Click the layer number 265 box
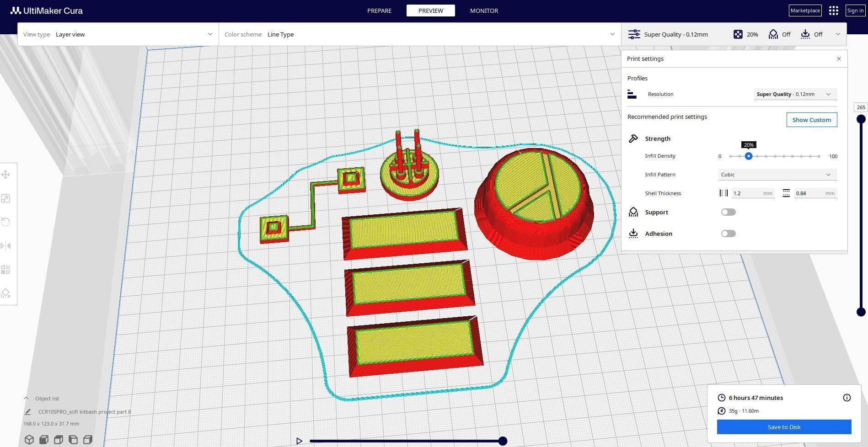The image size is (868, 447). click(x=861, y=107)
